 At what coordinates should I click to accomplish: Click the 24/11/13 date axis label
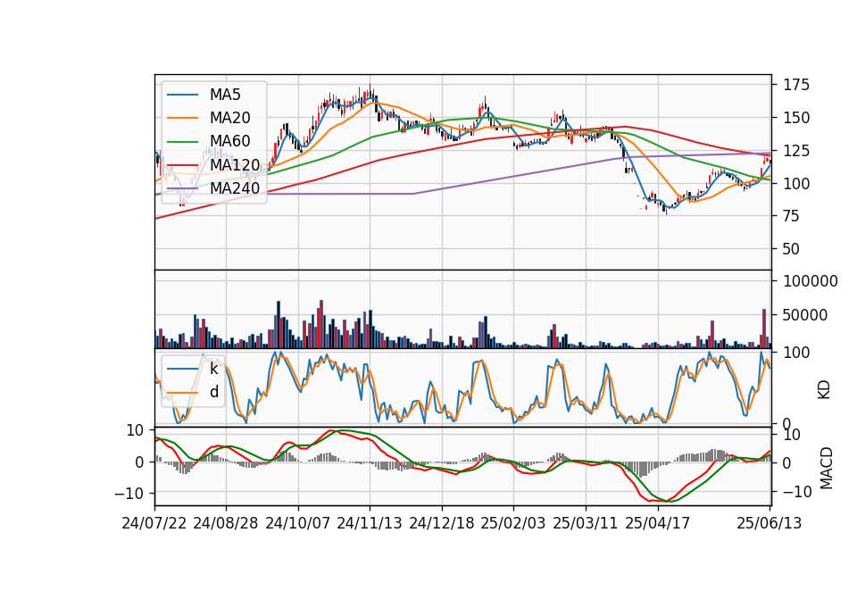pos(370,523)
